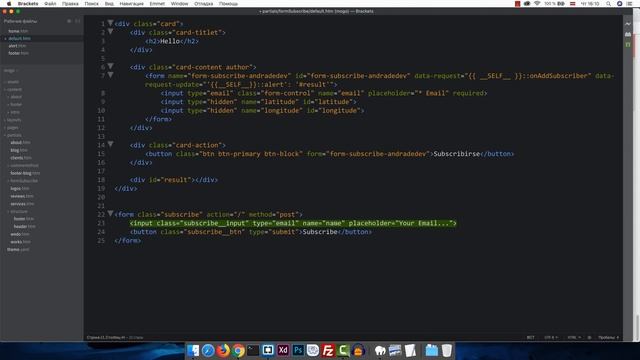The height and width of the screenshot is (360, 640).
Task: Open footer.htm in working files
Action: point(18,53)
